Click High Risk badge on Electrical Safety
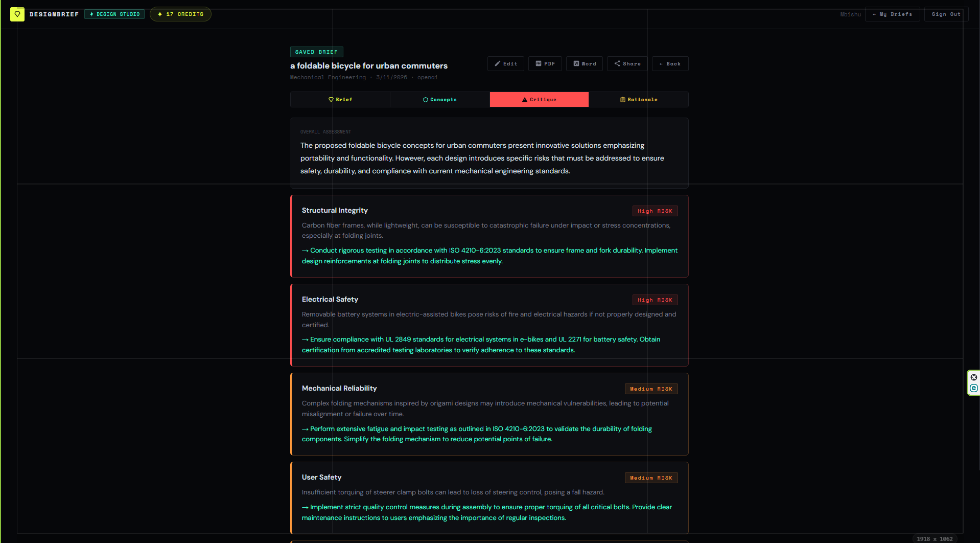The image size is (980, 543). (x=655, y=300)
